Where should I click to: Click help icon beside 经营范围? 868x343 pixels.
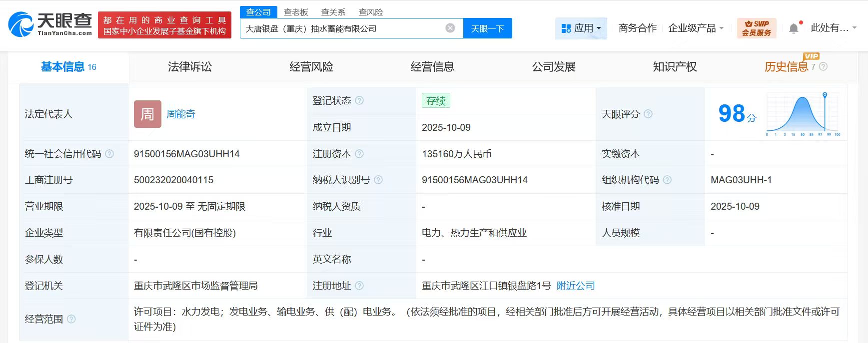[x=71, y=319]
